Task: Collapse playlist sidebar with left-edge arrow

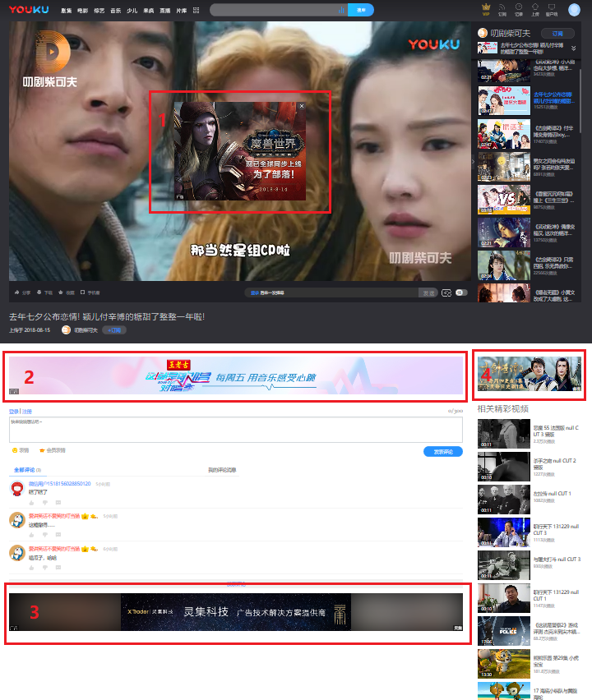Action: [473, 161]
